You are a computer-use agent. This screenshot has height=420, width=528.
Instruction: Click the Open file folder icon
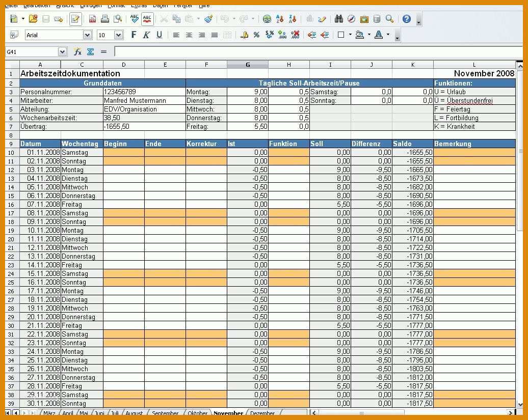coord(33,19)
